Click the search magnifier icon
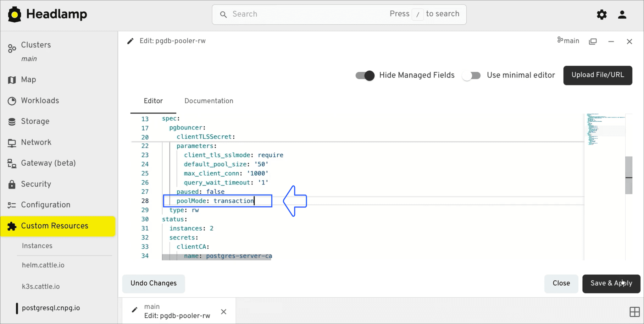Screen dimensions: 644x324 [x=223, y=14]
